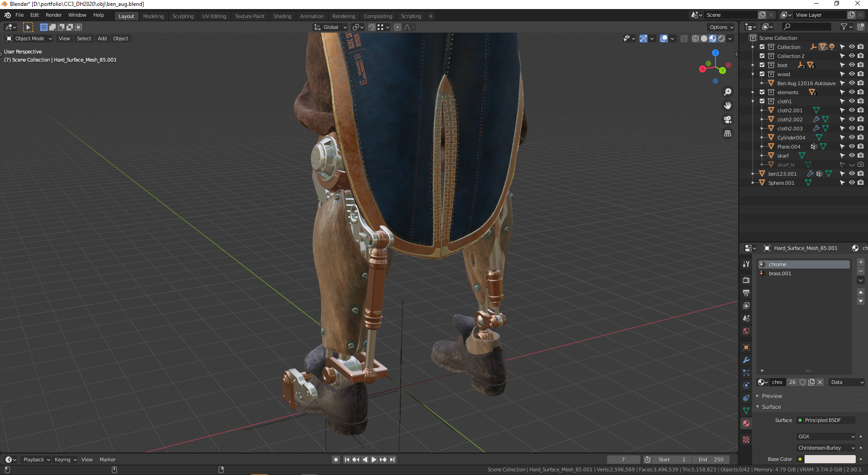Screen dimensions: 868x475
Task: Switch to UV Editing workspace tab
Action: [214, 16]
